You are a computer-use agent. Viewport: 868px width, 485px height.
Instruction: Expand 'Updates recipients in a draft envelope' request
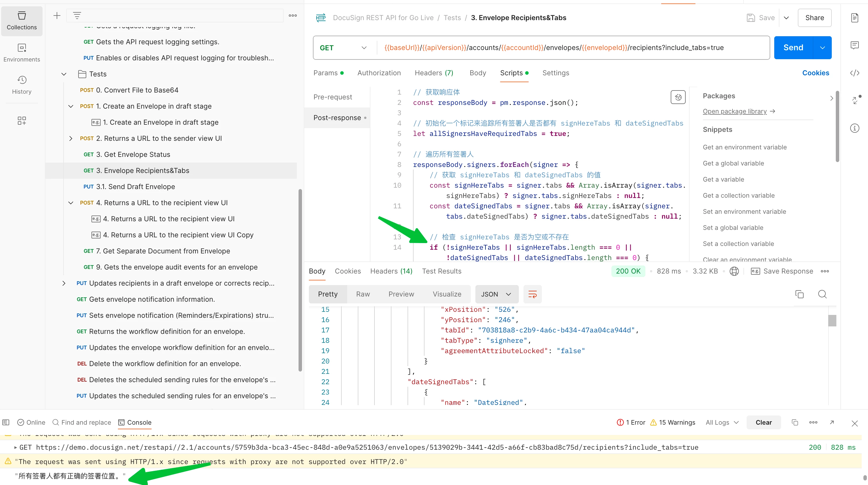tap(64, 283)
